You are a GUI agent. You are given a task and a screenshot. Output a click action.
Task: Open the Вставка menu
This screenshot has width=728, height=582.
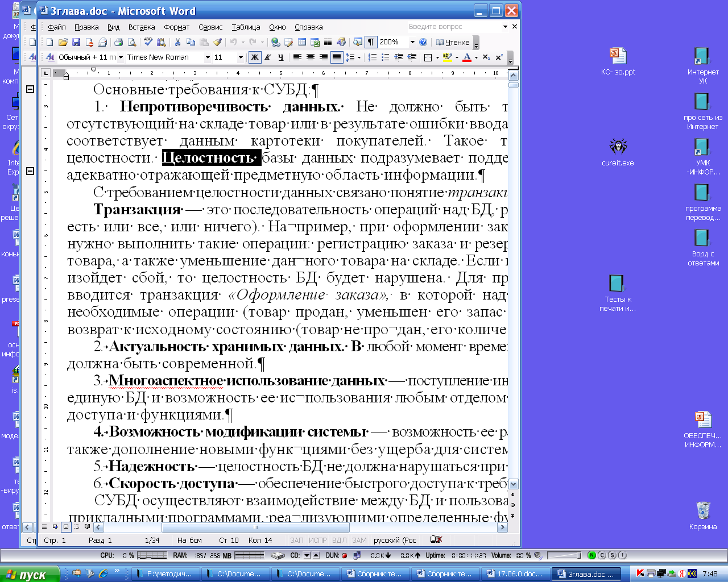(142, 27)
